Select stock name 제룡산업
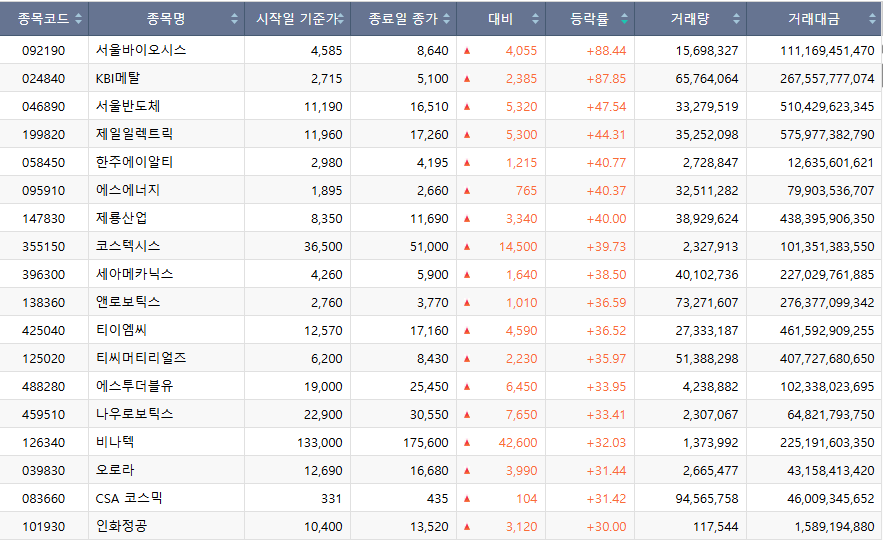This screenshot has width=883, height=540. click(121, 218)
